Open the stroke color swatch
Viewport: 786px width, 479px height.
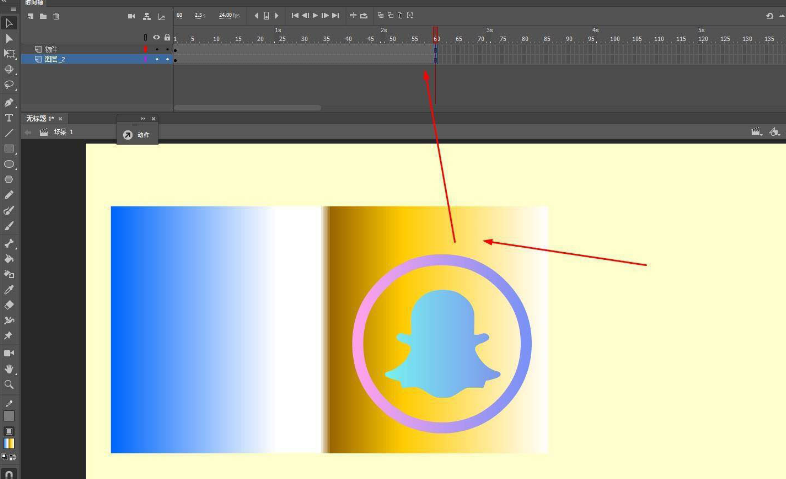[x=9, y=416]
